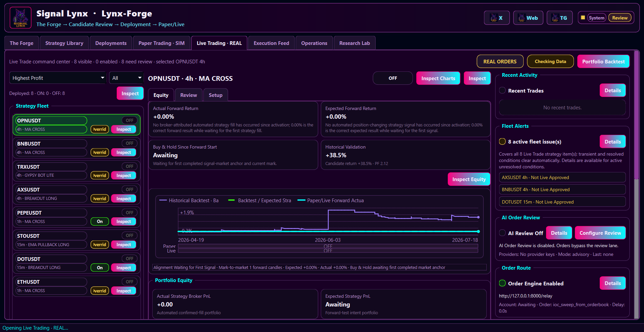Toggle the OFF pill on the ETHUSDT row
Screen dimensions: 644x332
point(129,282)
